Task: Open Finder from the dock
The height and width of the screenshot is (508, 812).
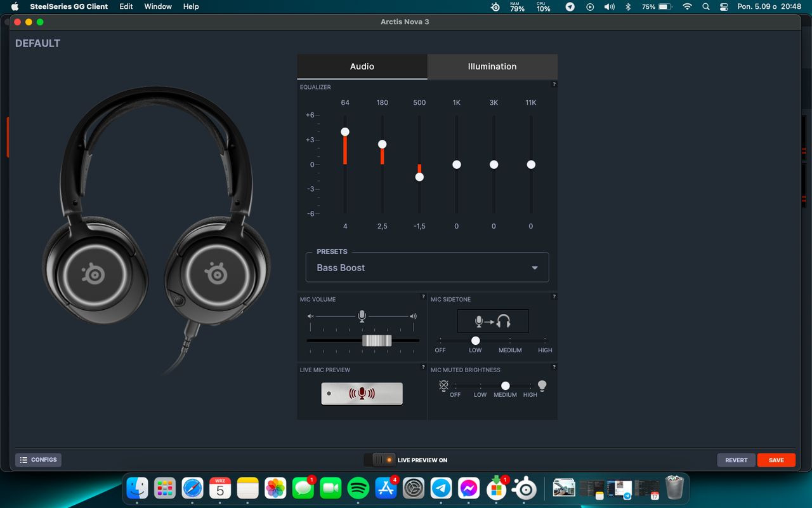Action: (x=137, y=488)
